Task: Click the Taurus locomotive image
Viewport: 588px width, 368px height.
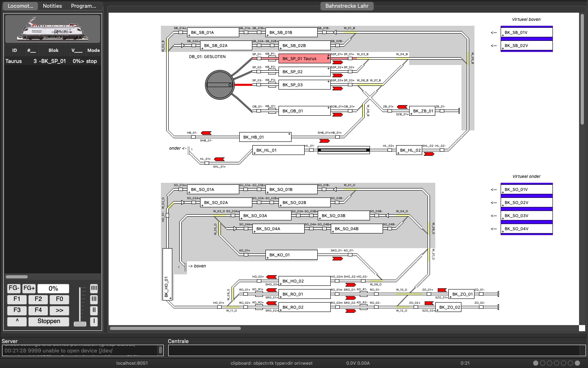Action: pyautogui.click(x=53, y=29)
